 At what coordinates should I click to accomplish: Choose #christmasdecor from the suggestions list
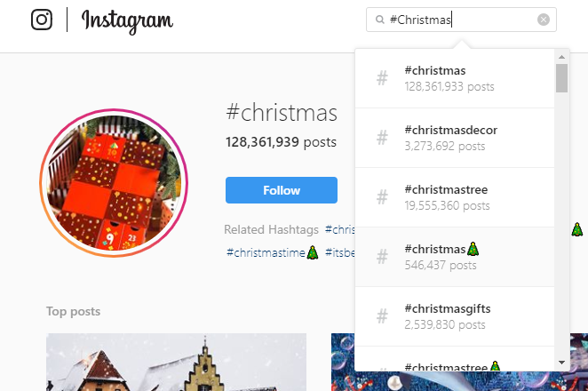click(x=455, y=138)
